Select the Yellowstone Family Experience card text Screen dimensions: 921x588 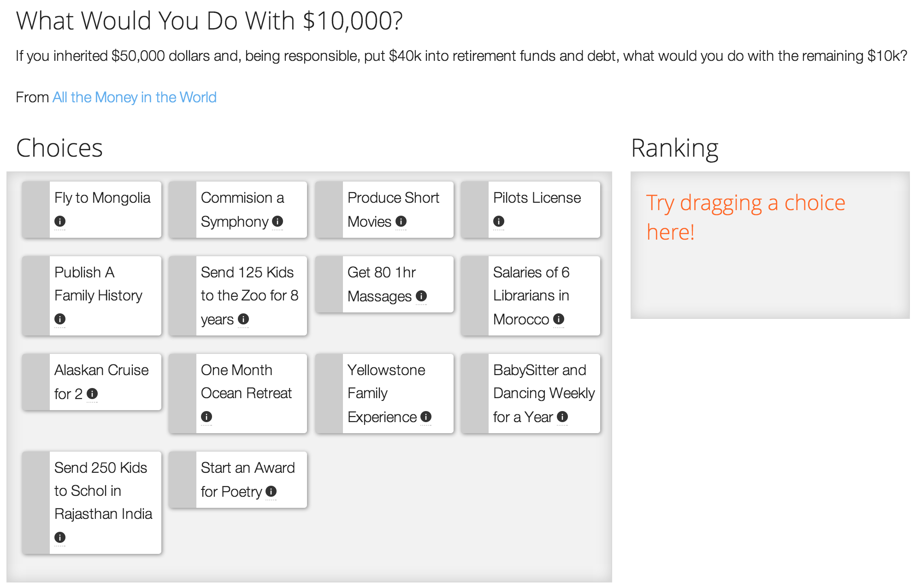coord(386,393)
